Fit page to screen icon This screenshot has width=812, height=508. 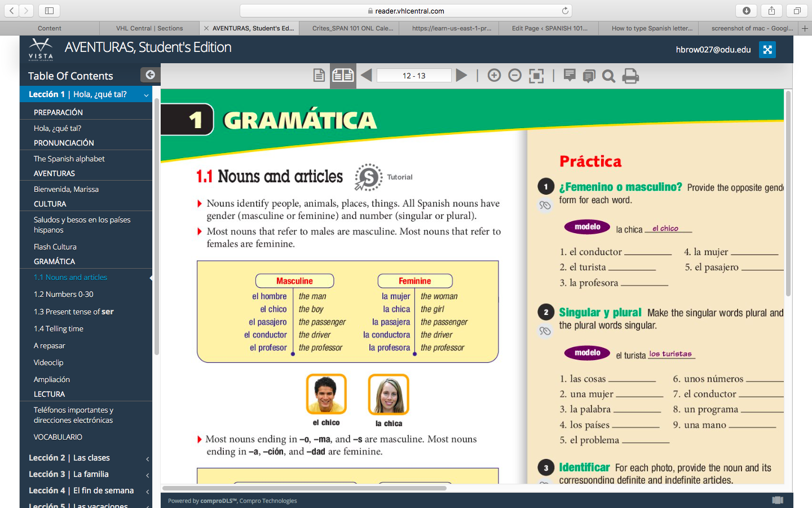coord(536,76)
